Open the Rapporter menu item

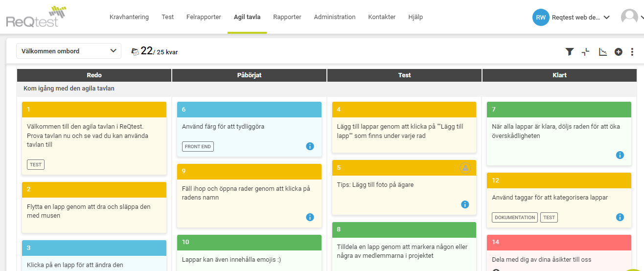287,17
